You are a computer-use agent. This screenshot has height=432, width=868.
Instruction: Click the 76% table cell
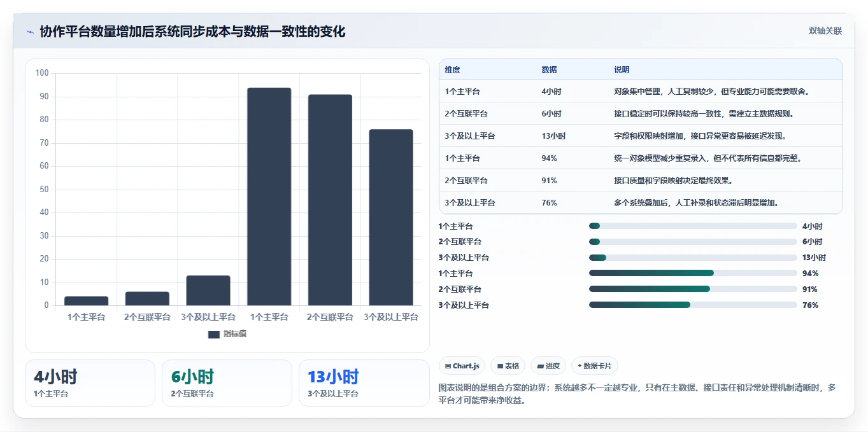point(549,203)
